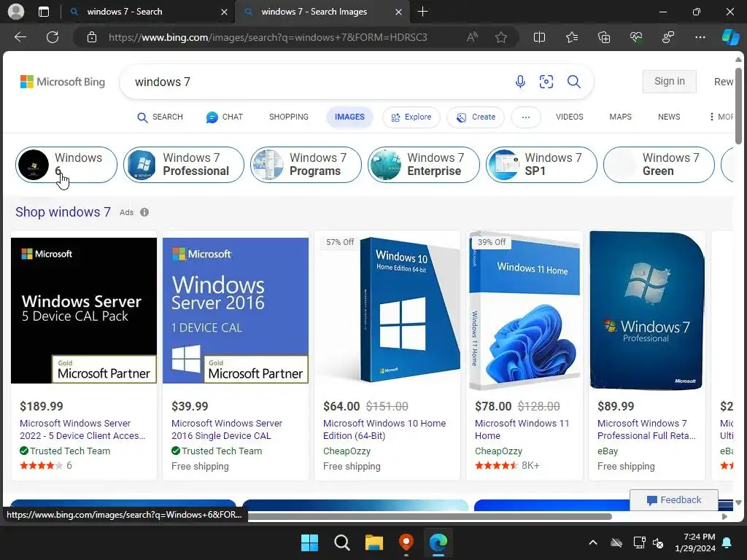The image size is (747, 560).
Task: Go back with the browser back arrow
Action: 20,37
